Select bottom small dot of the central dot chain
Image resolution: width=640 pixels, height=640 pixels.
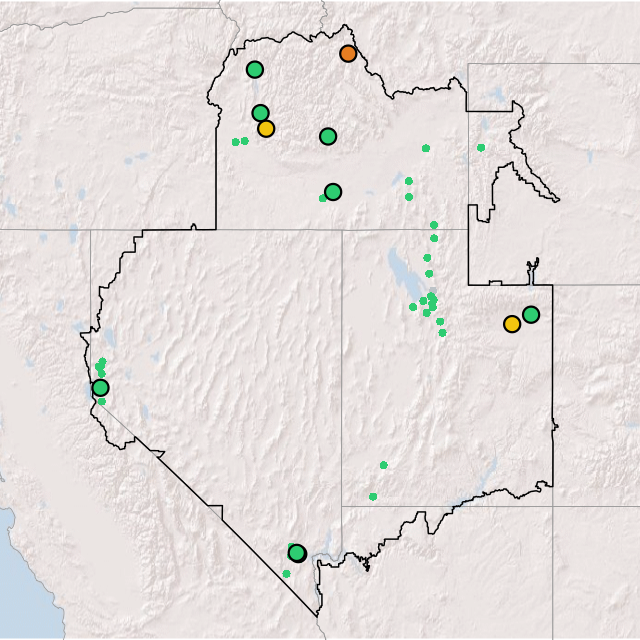point(443,333)
